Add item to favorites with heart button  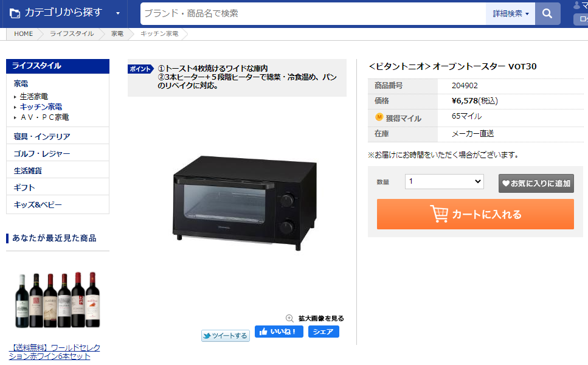tap(536, 184)
